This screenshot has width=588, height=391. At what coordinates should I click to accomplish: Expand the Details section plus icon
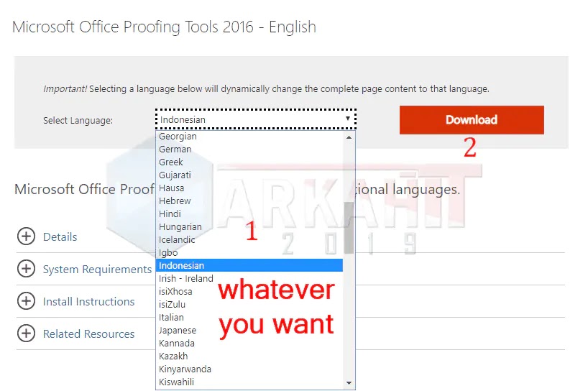(27, 236)
